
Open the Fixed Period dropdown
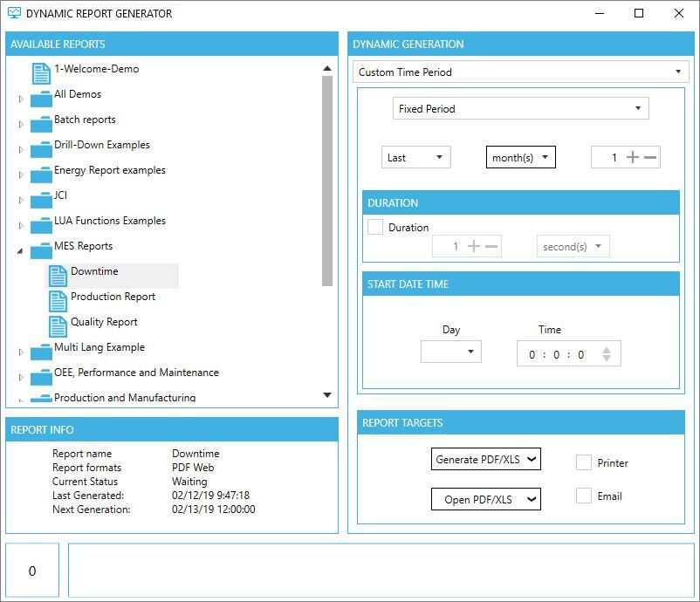click(x=520, y=109)
